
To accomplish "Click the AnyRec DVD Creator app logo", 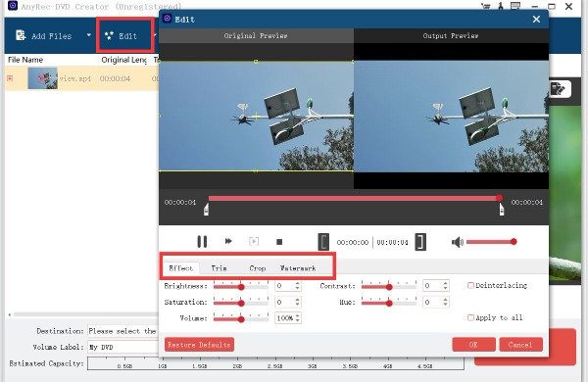I will 13,6.
